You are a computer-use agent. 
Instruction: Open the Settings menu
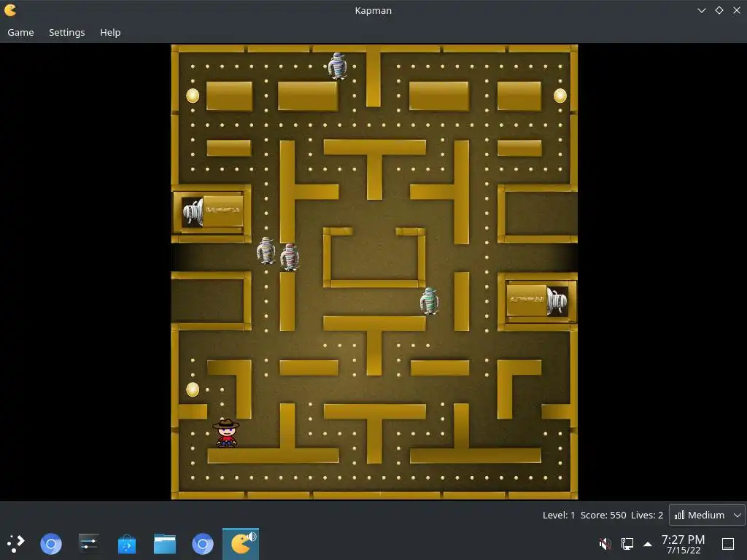[66, 32]
